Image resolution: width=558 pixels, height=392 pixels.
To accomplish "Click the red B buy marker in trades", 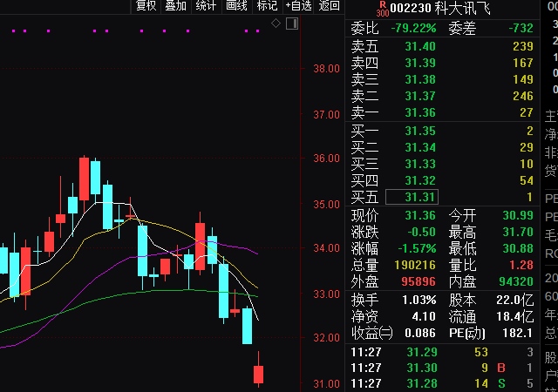I will [501, 368].
